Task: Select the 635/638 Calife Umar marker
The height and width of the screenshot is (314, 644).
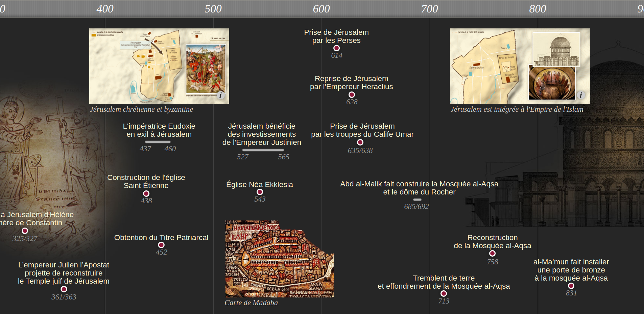Action: 360,142
